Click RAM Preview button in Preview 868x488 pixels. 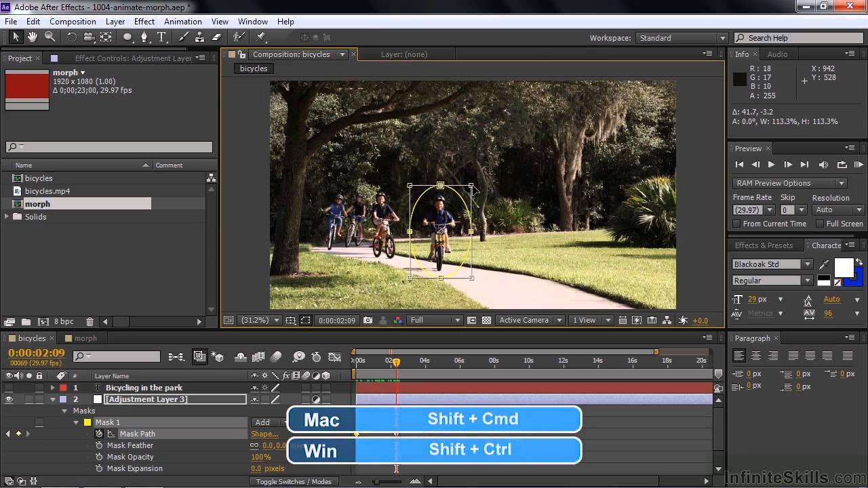[859, 165]
